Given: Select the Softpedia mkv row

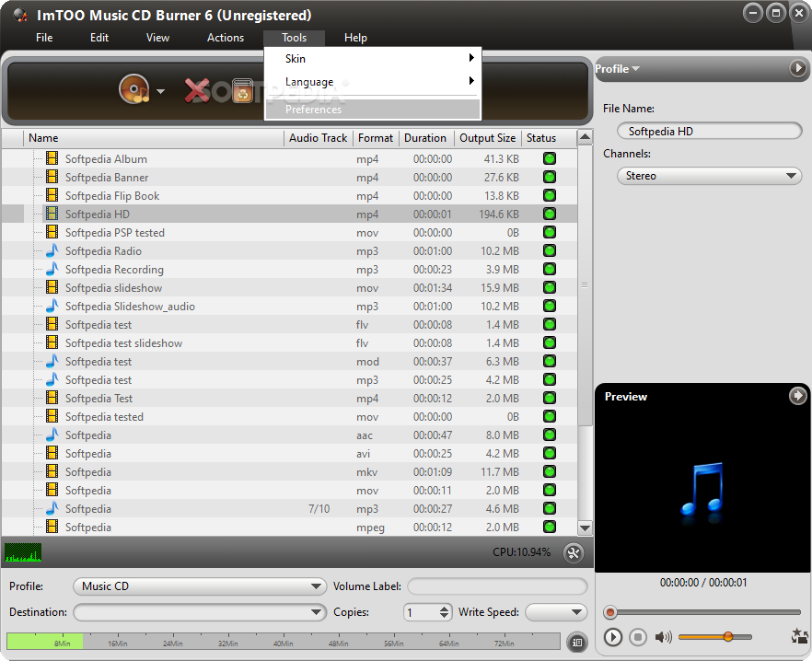Looking at the screenshot, I should [x=290, y=471].
